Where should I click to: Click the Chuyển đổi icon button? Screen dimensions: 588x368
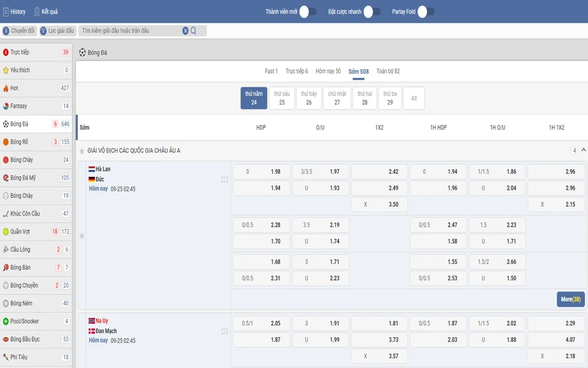(x=6, y=31)
